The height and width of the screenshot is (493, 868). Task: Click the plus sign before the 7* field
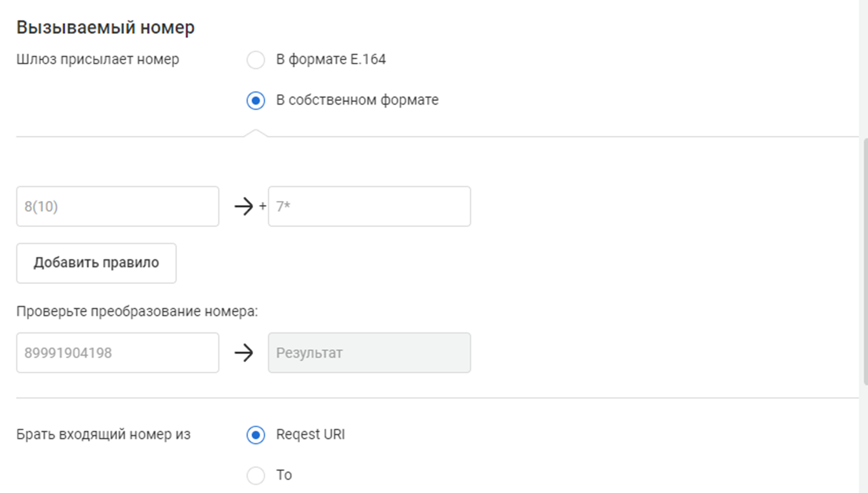(263, 206)
